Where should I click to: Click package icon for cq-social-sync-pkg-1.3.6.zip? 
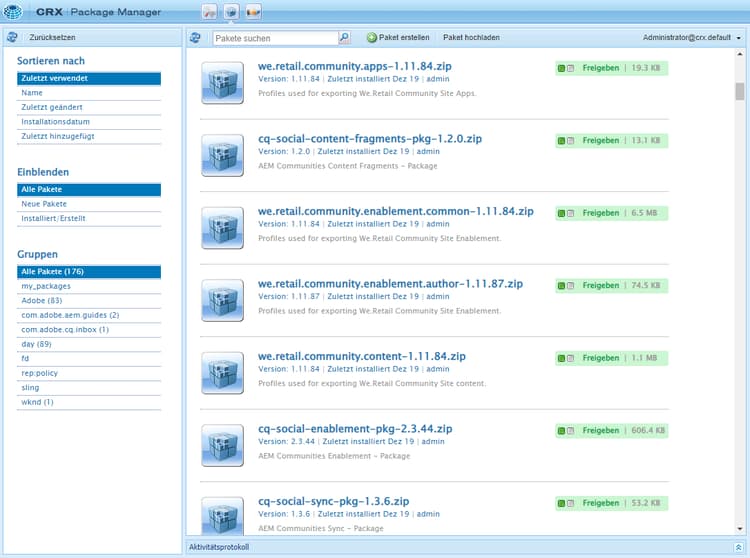coord(222,516)
